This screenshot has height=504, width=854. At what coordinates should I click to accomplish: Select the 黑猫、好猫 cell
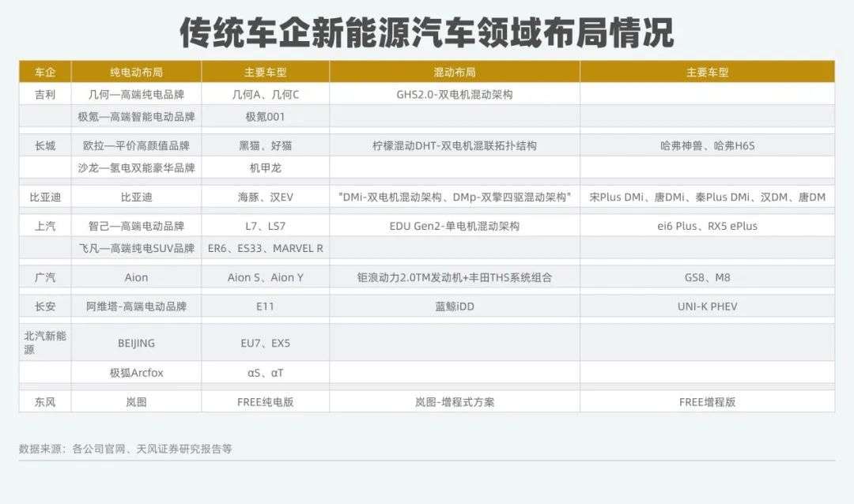click(x=265, y=145)
